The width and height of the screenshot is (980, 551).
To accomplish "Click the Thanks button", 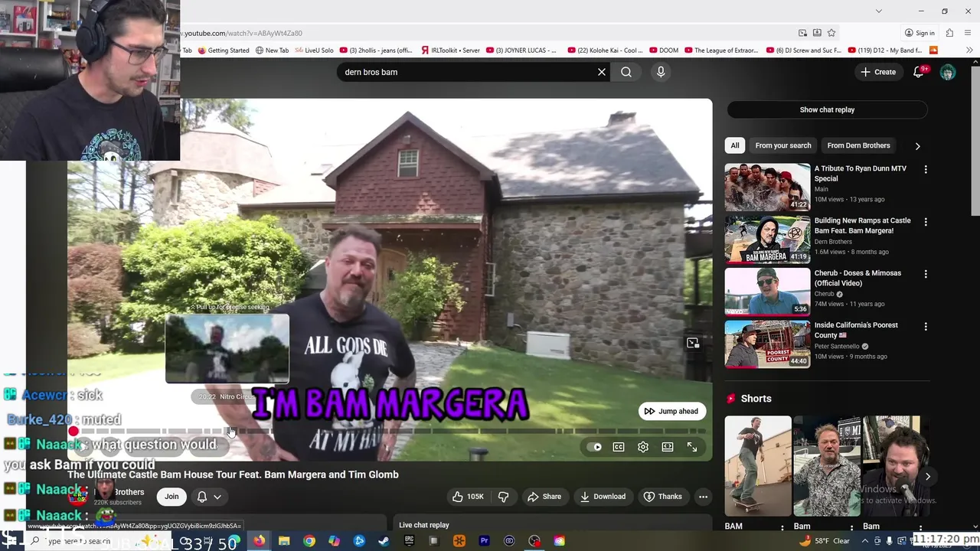I will pos(663,497).
